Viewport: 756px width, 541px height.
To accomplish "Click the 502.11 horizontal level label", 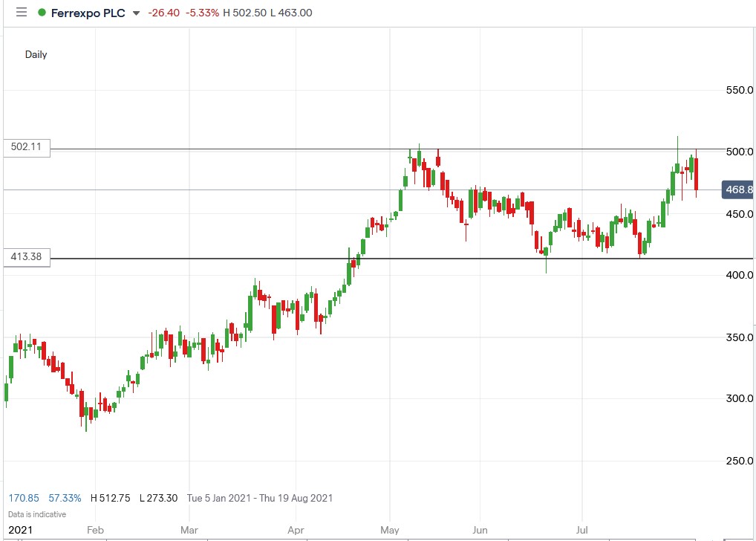I will tap(26, 148).
